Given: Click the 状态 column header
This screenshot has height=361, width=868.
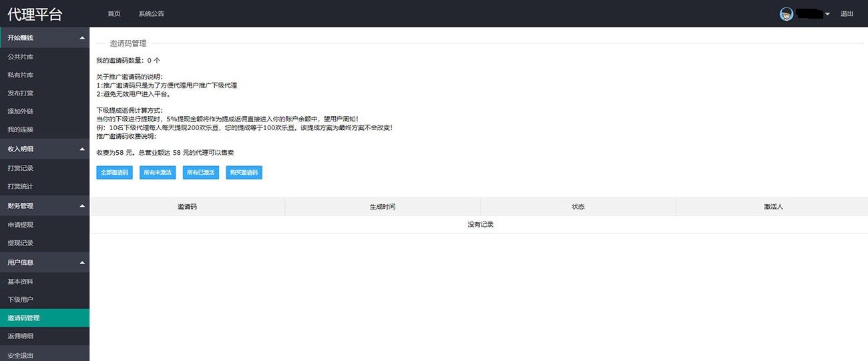Looking at the screenshot, I should tap(578, 207).
